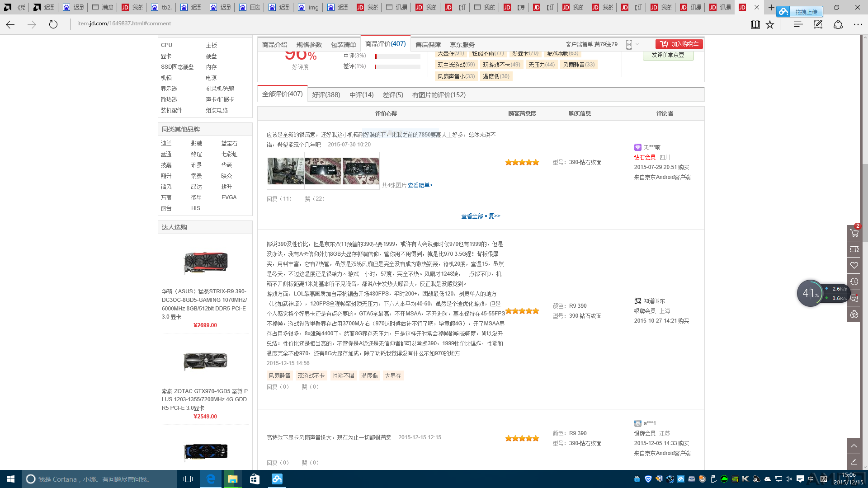Click the Cortana search box

[99, 479]
